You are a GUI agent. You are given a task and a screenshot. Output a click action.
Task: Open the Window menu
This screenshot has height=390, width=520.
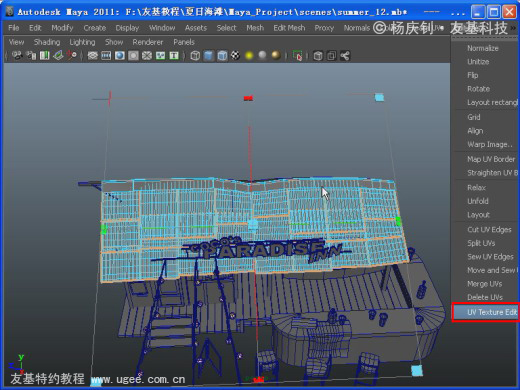[x=162, y=28]
